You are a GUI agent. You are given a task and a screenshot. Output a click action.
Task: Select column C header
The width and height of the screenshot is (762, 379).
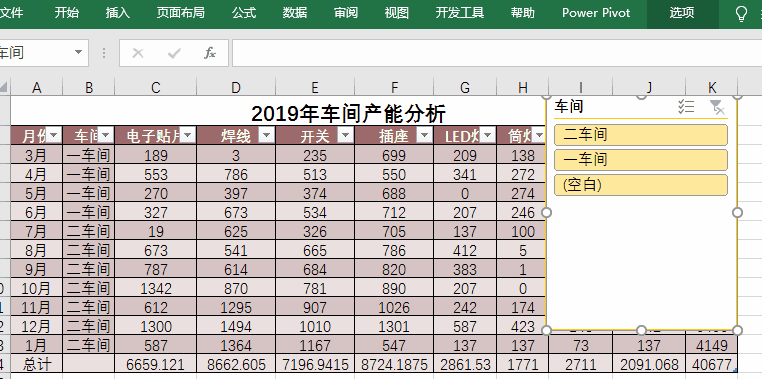click(156, 87)
